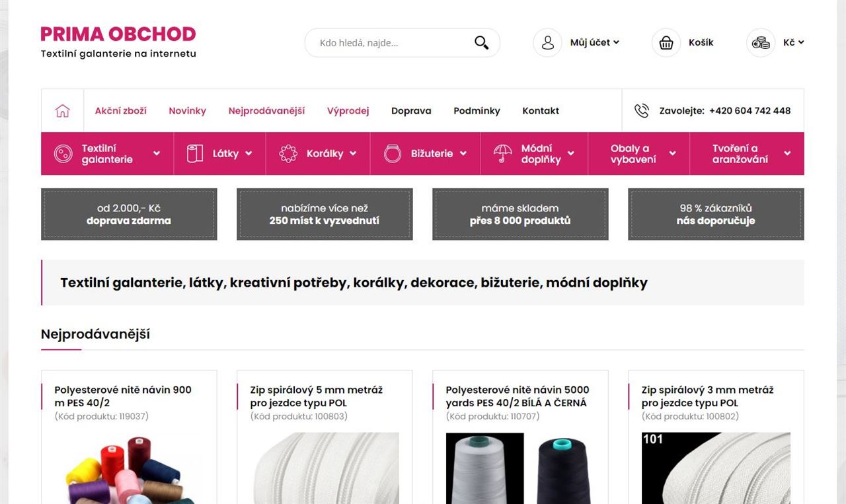Click the button icon for Textilní galanterie
The height and width of the screenshot is (504, 846).
[63, 154]
